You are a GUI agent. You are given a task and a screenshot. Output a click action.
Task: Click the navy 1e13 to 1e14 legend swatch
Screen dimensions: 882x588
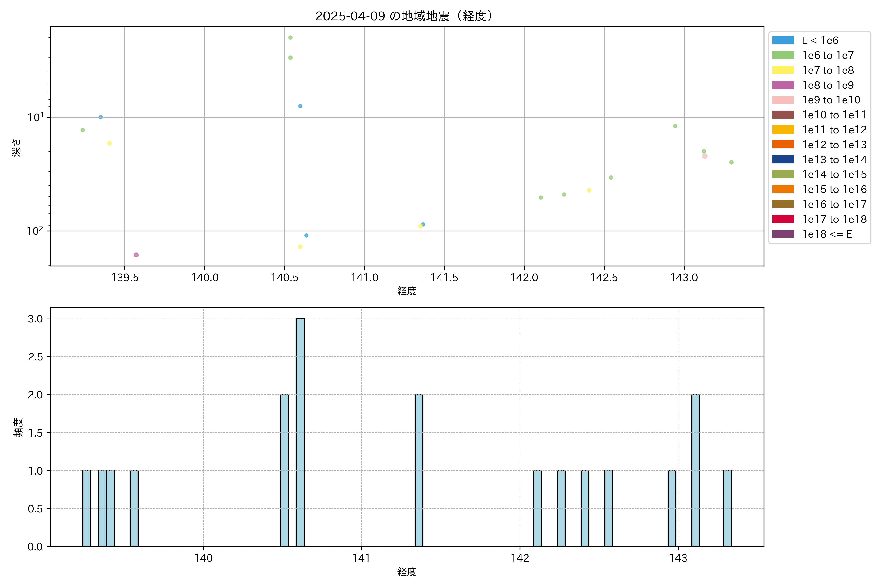pyautogui.click(x=783, y=159)
